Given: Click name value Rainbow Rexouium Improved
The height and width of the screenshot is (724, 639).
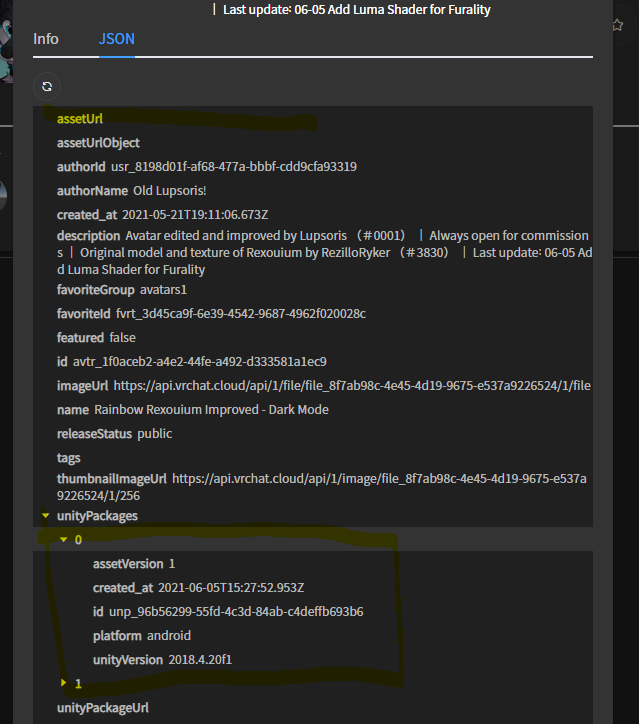Looking at the screenshot, I should [x=211, y=410].
